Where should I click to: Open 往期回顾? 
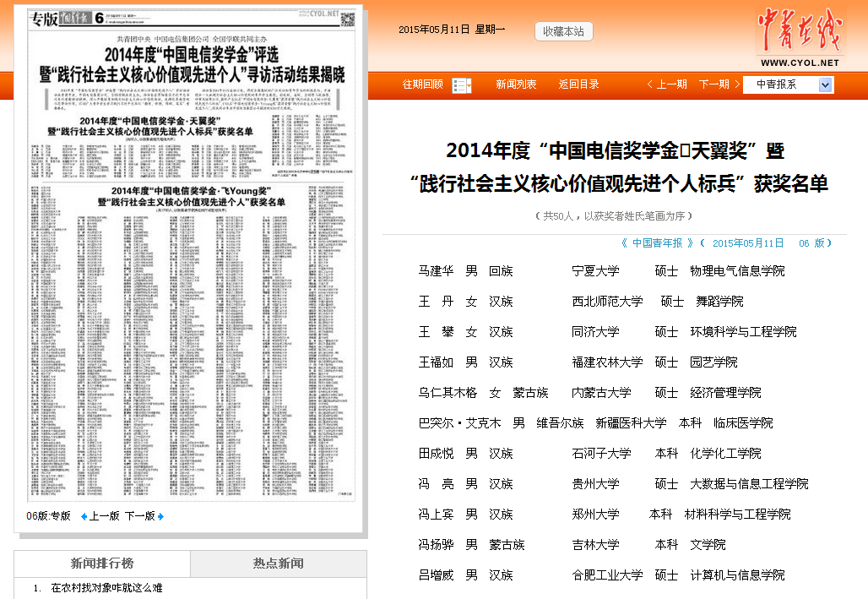[x=424, y=84]
